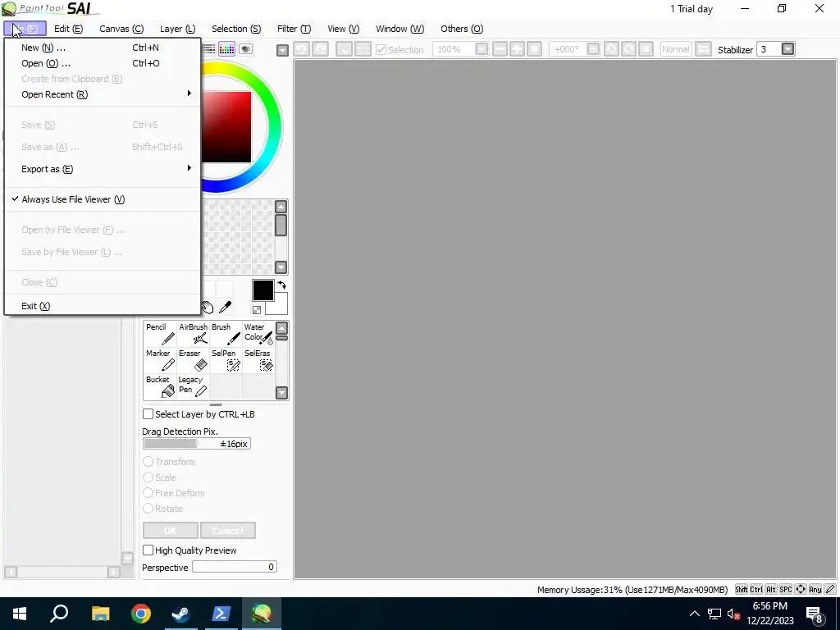Pick a shade in the red color square
840x630 pixels.
pyautogui.click(x=226, y=127)
